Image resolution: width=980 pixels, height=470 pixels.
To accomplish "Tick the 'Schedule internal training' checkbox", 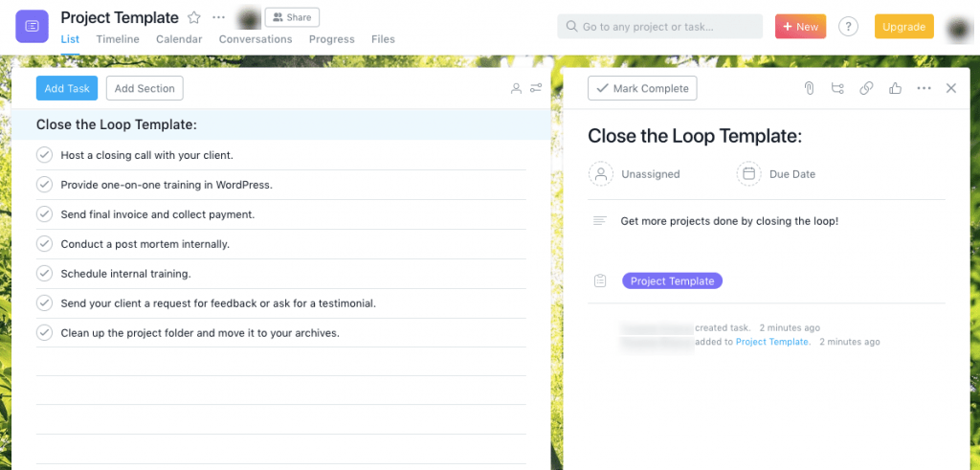I will (x=44, y=273).
